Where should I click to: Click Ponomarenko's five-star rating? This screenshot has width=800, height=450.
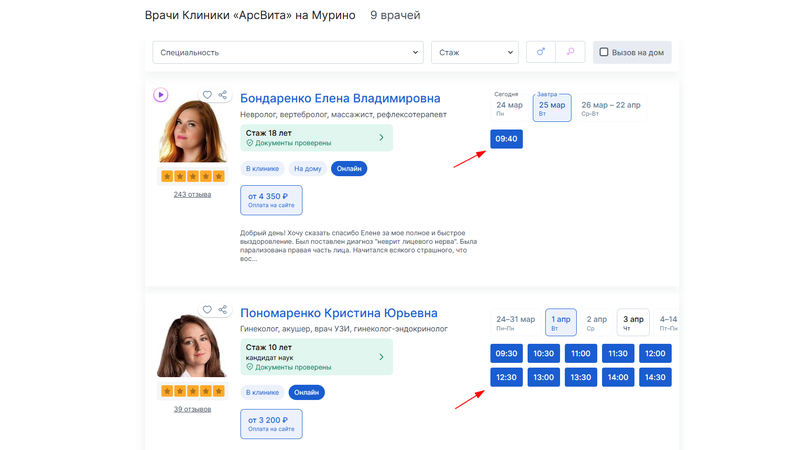coord(192,391)
